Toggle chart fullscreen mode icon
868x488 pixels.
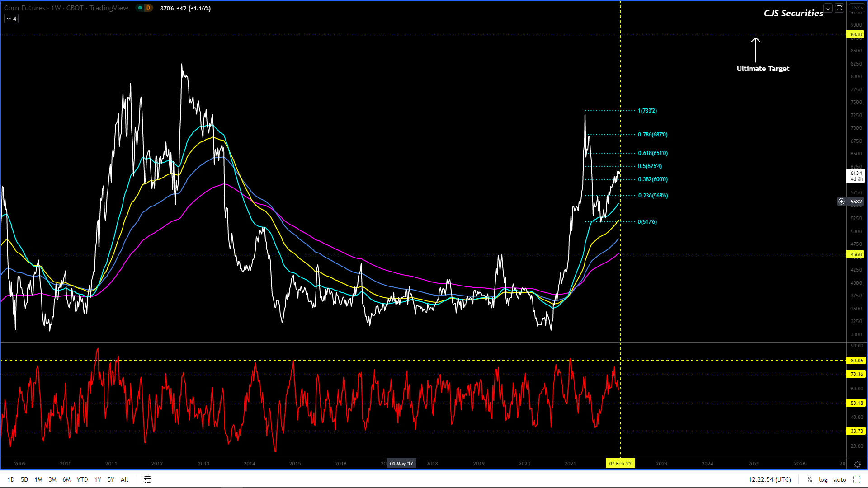click(x=857, y=479)
